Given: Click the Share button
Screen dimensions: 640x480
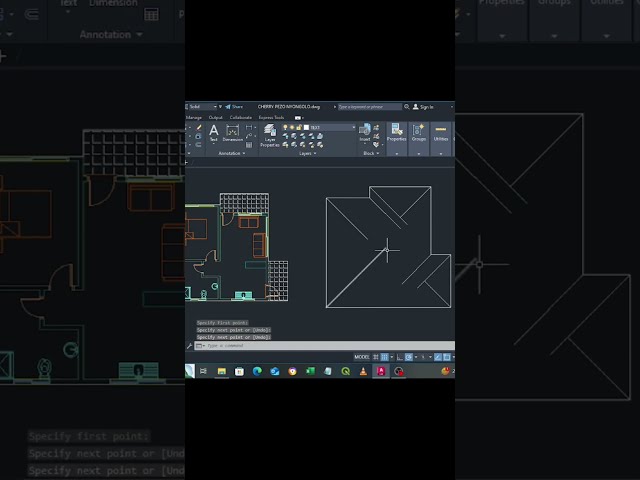Looking at the screenshot, I should click(234, 107).
